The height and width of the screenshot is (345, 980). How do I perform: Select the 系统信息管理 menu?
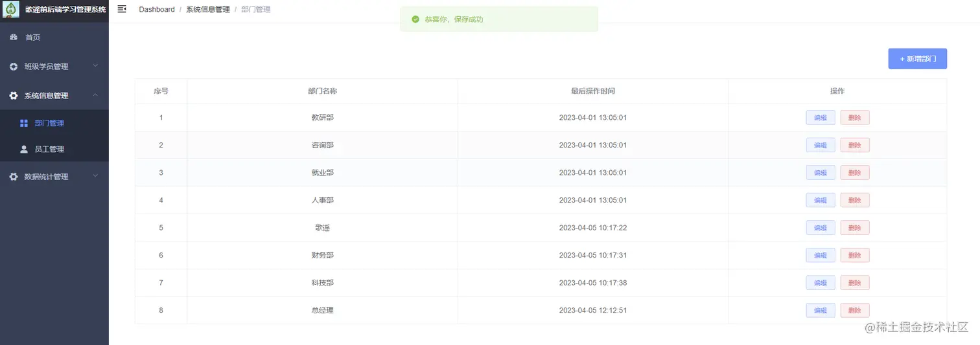coord(54,96)
